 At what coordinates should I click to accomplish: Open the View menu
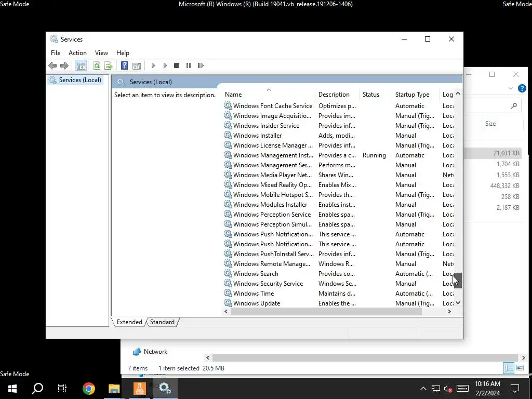click(x=101, y=53)
